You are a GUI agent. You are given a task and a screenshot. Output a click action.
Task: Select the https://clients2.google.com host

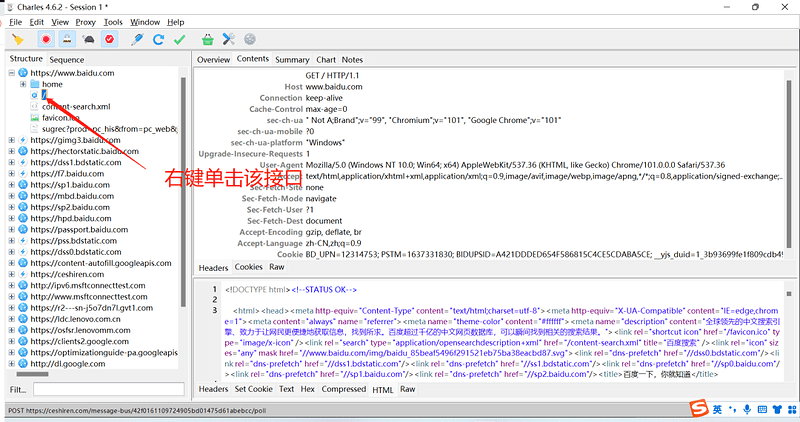point(80,341)
